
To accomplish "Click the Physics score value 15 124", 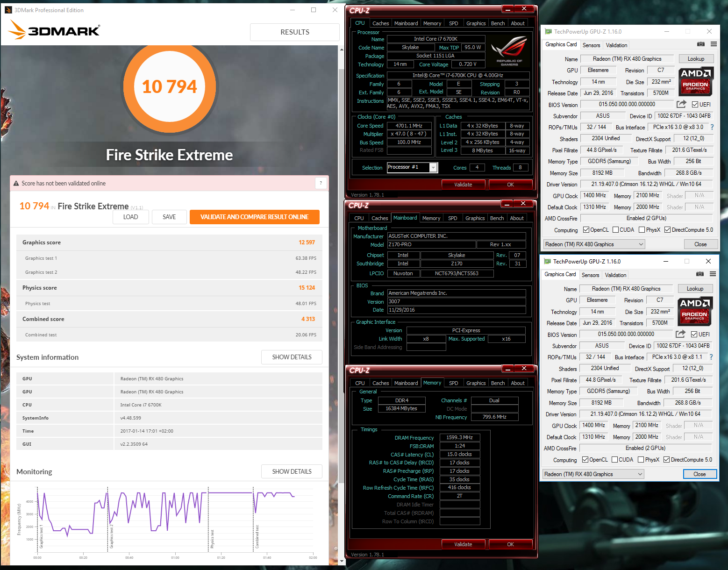I will pos(307,288).
